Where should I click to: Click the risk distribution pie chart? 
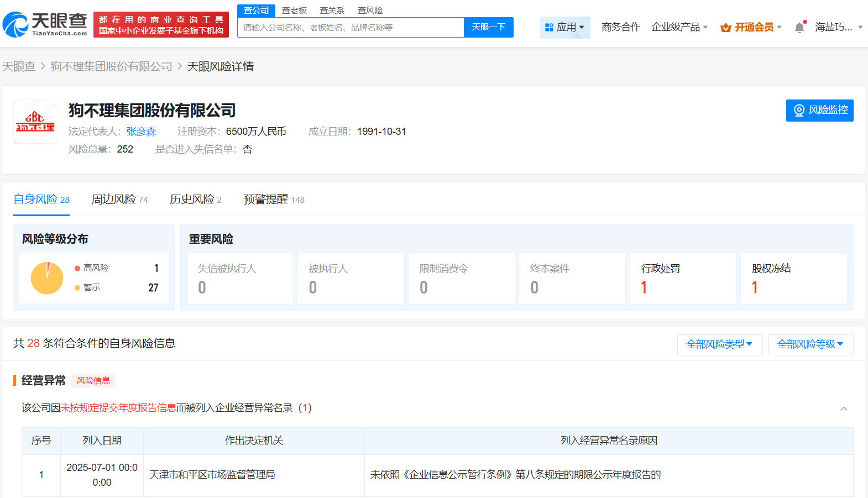click(47, 278)
